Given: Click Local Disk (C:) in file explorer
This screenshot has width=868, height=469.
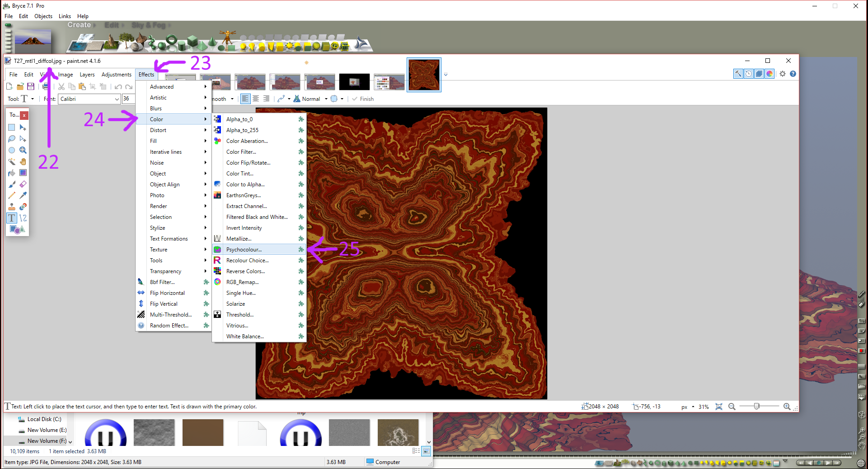Looking at the screenshot, I should point(44,419).
